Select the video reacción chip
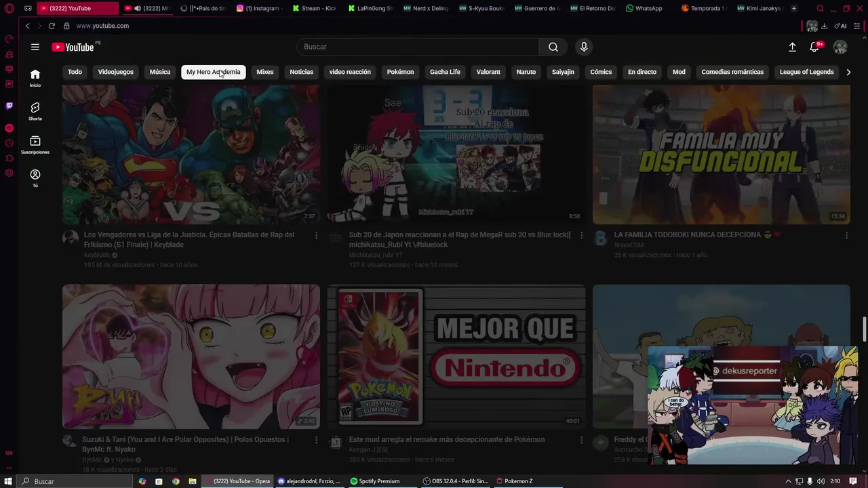Image resolution: width=868 pixels, height=488 pixels. pos(350,72)
